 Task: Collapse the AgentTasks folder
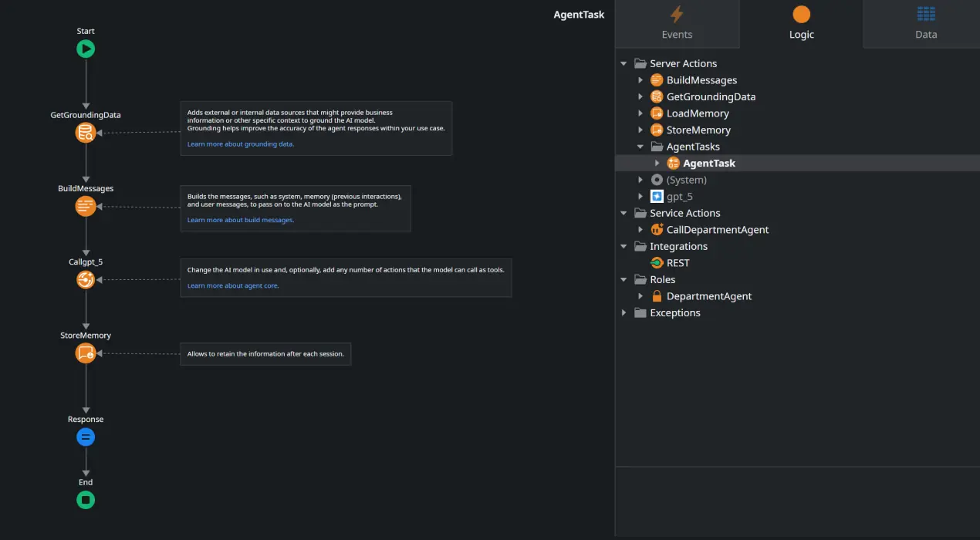click(x=640, y=147)
